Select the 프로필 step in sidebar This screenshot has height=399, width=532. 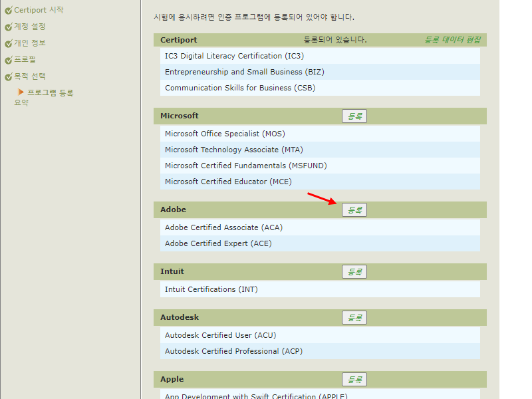point(25,59)
